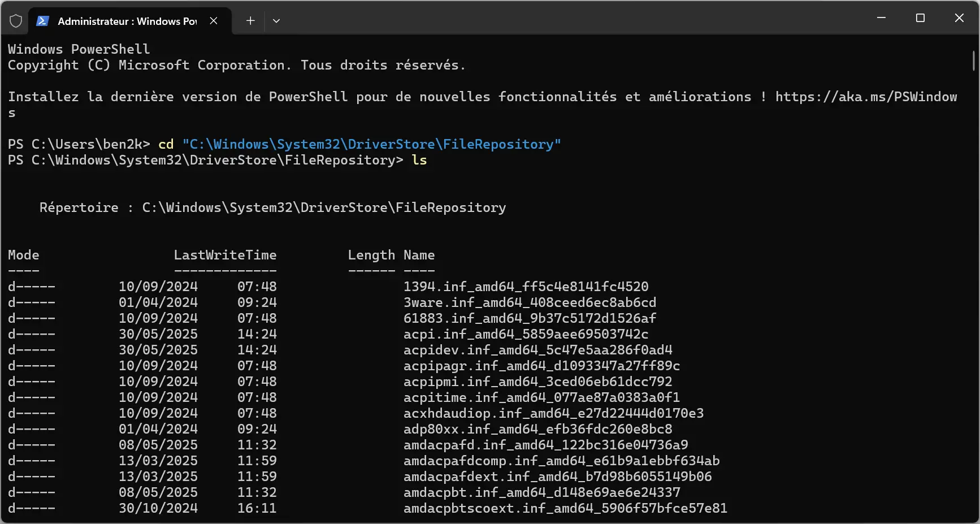
Task: Click the acxhdaudiop.inf_amd64_e27d22444d0170e3 entry
Action: point(553,413)
